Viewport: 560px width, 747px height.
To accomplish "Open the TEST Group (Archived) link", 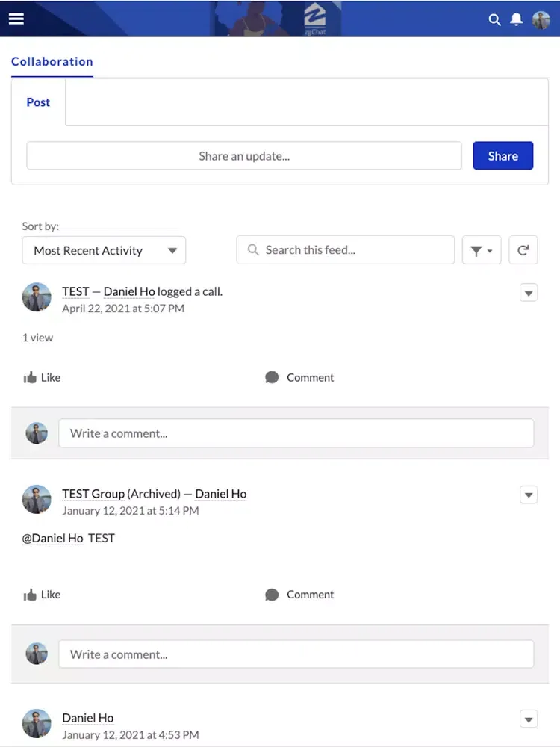I will (121, 494).
